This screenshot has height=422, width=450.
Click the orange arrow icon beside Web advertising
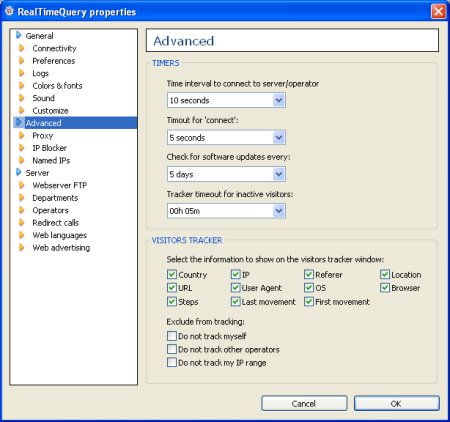(x=22, y=247)
